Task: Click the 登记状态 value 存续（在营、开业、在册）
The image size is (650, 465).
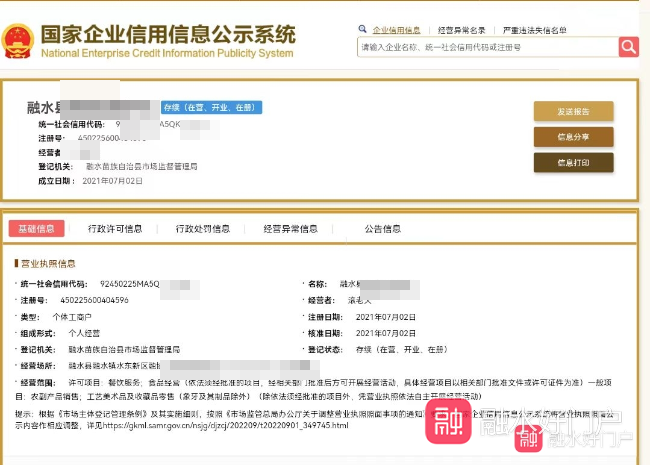Action: click(402, 349)
